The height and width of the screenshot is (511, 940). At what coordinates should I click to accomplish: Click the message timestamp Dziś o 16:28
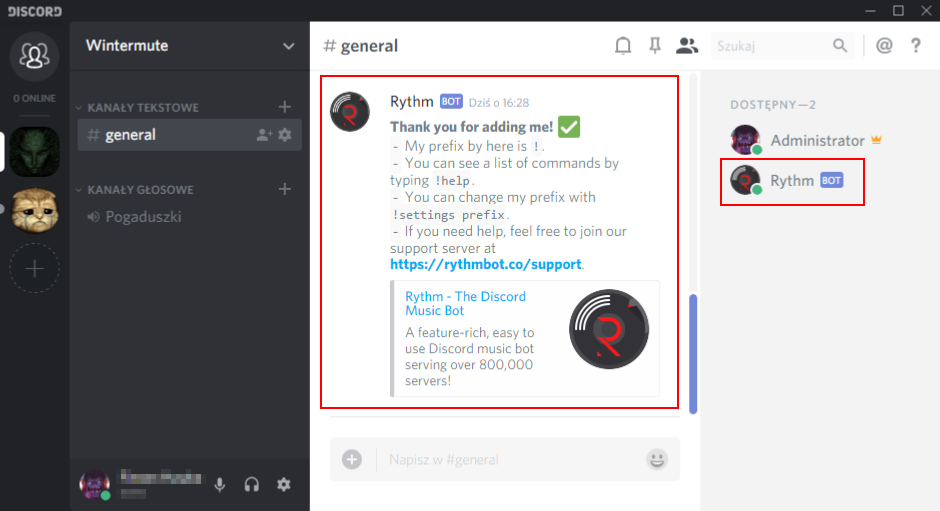[499, 103]
